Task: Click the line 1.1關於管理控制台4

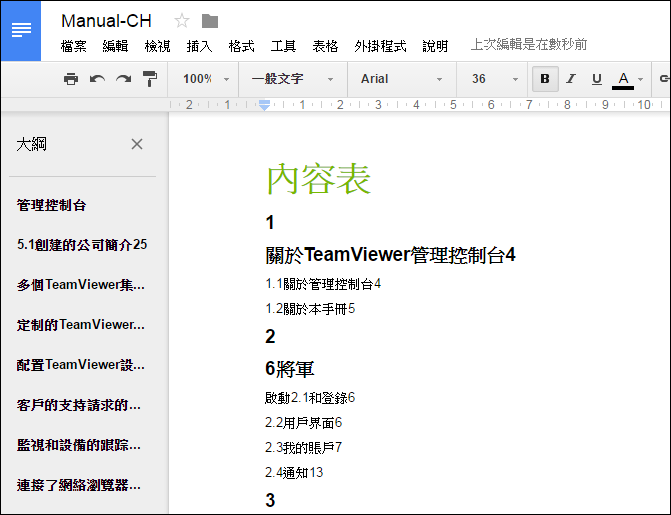Action: [323, 284]
